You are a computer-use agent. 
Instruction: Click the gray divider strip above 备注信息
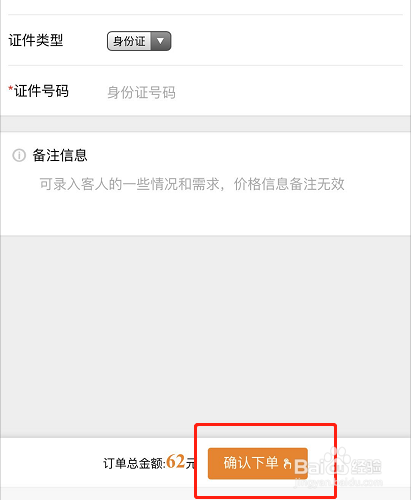[x=205, y=124]
